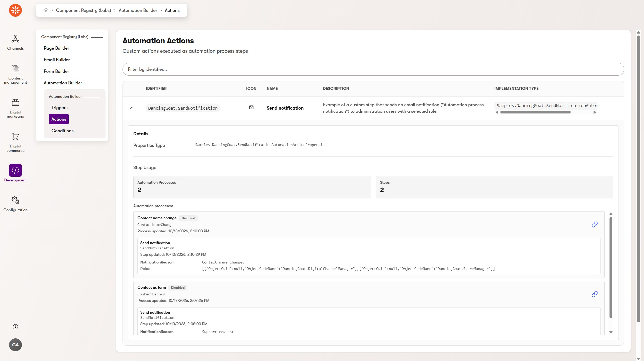Click the automation processes list scrollbar

click(611, 268)
